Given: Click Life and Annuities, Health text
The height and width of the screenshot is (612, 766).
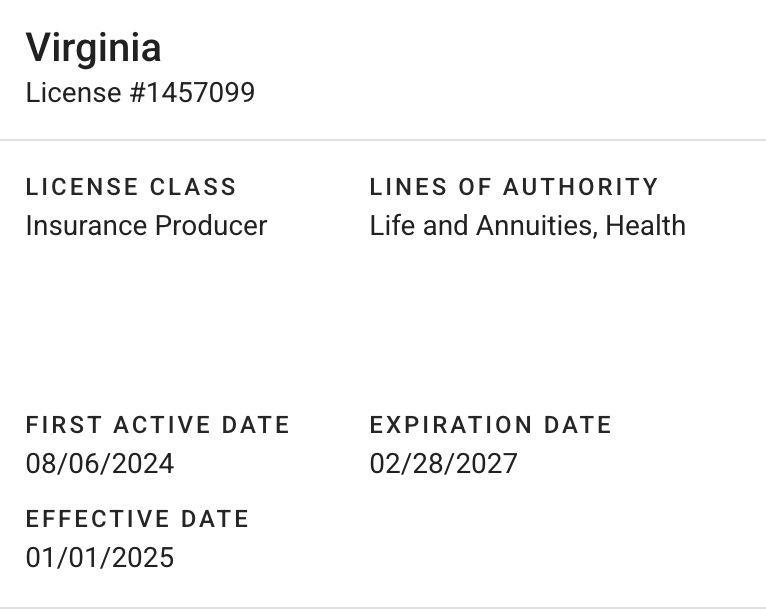Looking at the screenshot, I should click(x=527, y=225).
